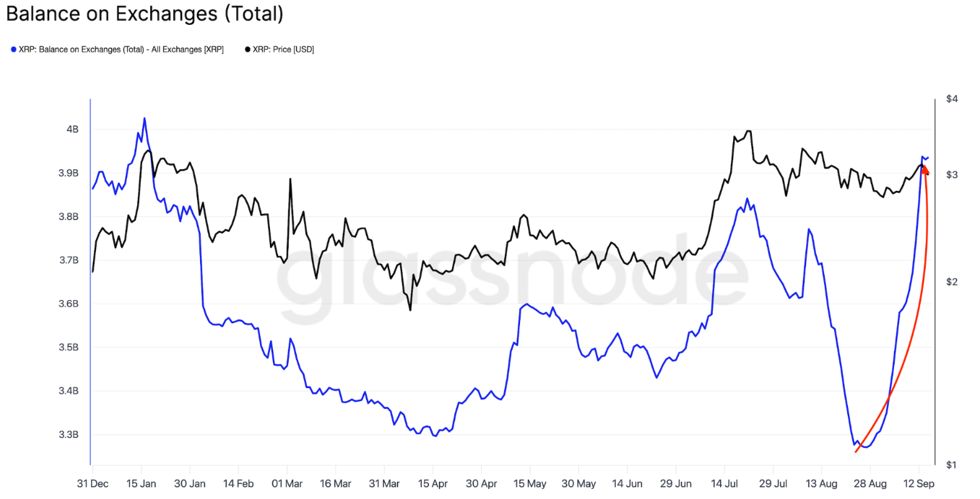Select the 14 Jul date label
This screenshot has width=980, height=499.
[x=724, y=483]
